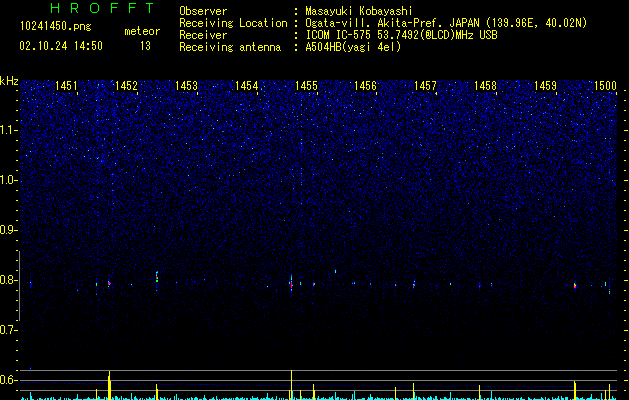The image size is (629, 400).
Task: Click the date stamp 02.10.24 14:50
Action: click(61, 46)
